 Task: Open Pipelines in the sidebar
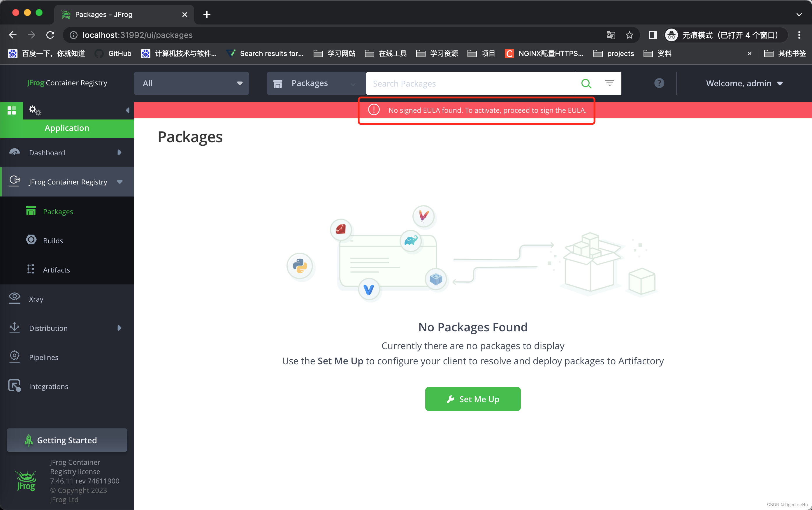pos(43,357)
